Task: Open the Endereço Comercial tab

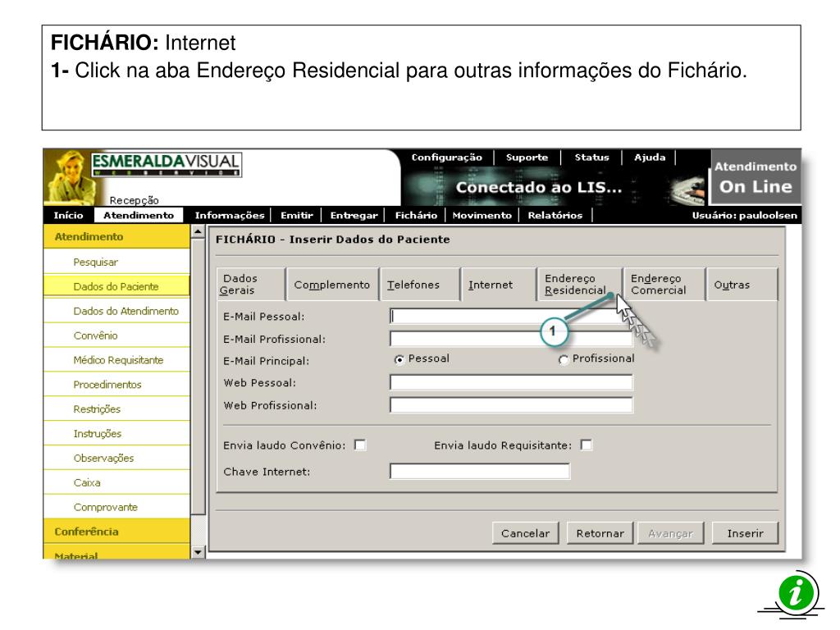Action: click(x=664, y=285)
